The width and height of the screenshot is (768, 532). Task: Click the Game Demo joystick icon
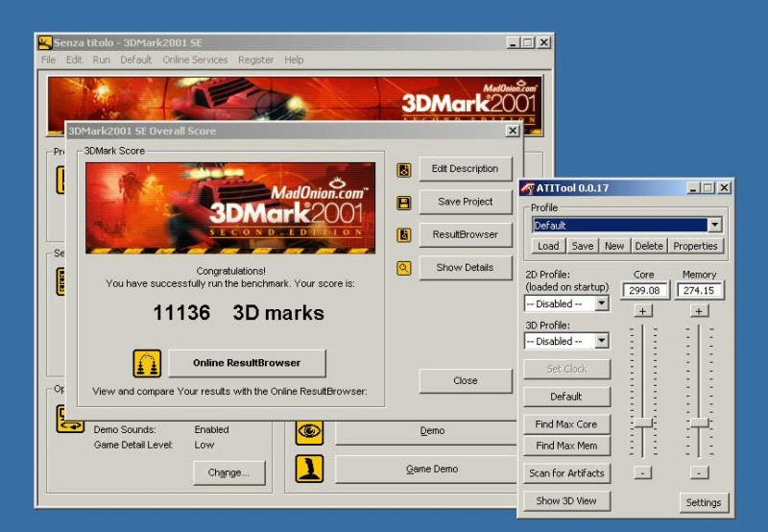[309, 469]
